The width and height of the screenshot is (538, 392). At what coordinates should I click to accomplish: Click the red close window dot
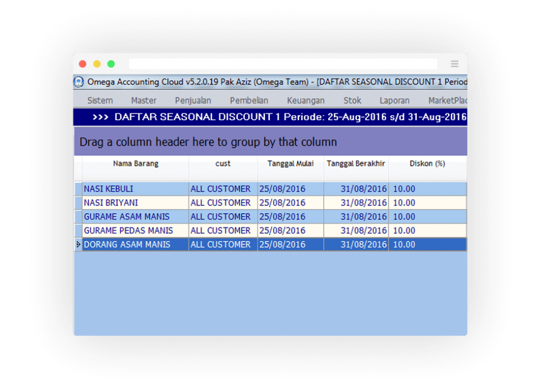pyautogui.click(x=82, y=63)
